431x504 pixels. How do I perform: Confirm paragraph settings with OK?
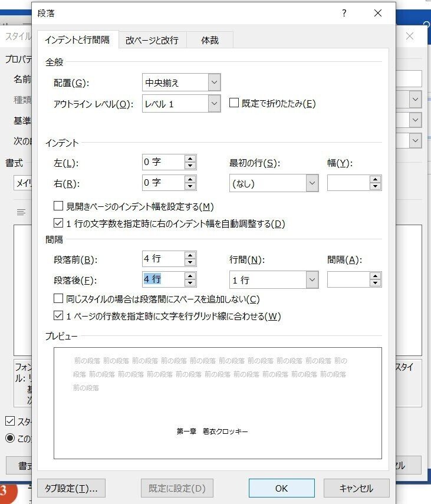coord(282,488)
